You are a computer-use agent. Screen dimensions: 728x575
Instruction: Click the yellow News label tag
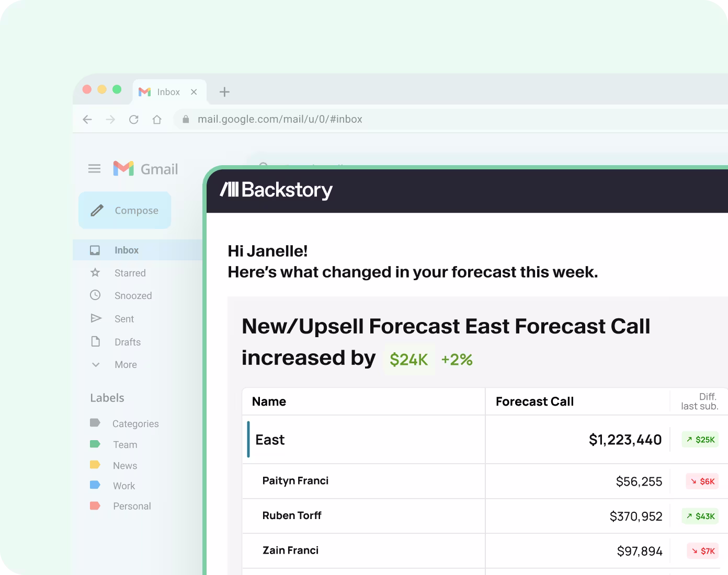[x=95, y=464]
